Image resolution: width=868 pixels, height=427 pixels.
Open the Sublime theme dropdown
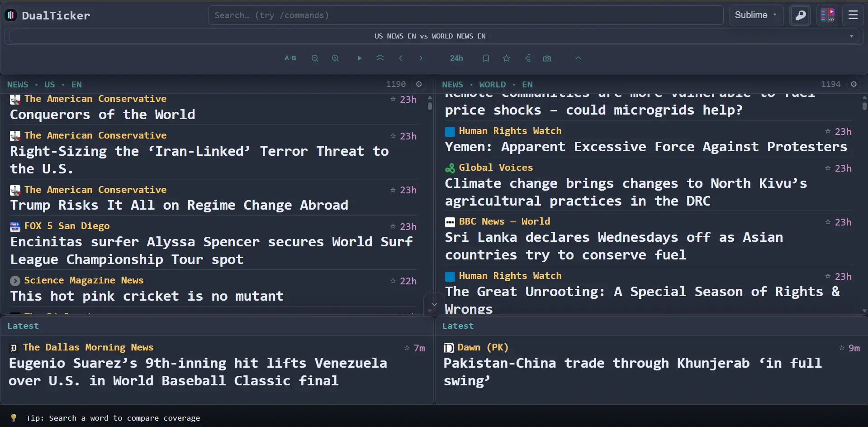756,15
